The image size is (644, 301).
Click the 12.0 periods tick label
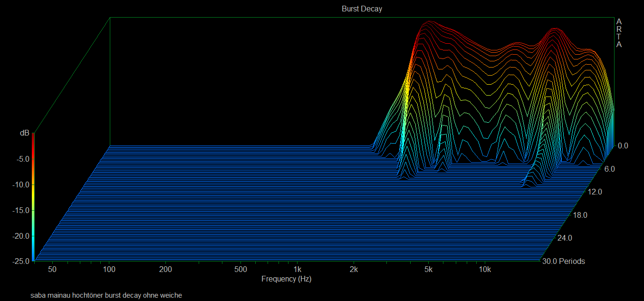click(595, 192)
